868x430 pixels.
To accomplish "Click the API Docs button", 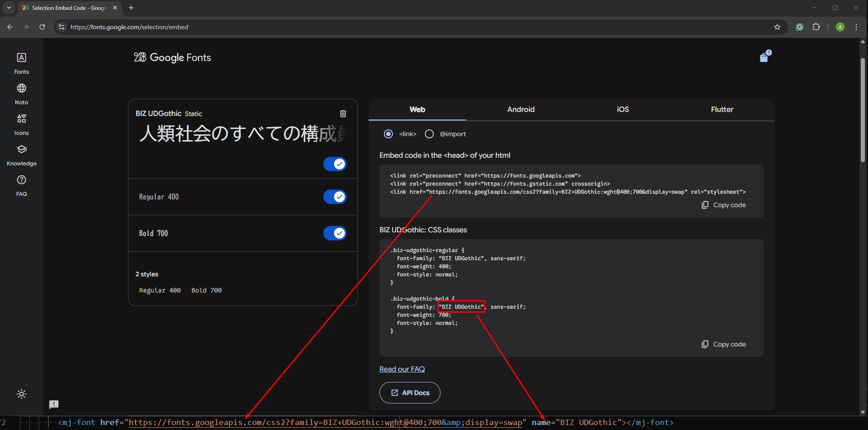I will pyautogui.click(x=410, y=393).
